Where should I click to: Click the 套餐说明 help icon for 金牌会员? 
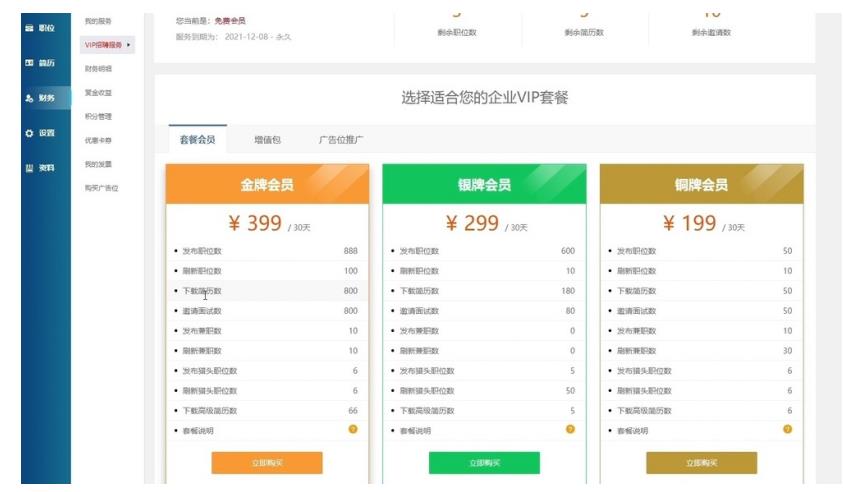click(x=352, y=430)
